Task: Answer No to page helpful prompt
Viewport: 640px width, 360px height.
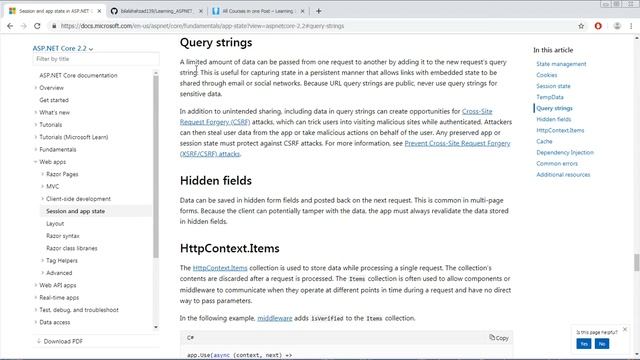Action: [x=602, y=344]
